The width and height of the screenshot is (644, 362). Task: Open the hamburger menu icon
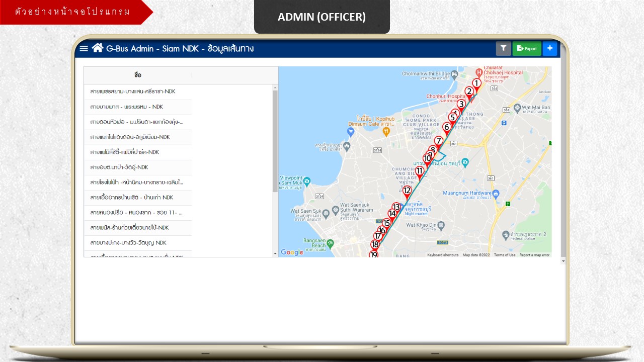(x=84, y=49)
